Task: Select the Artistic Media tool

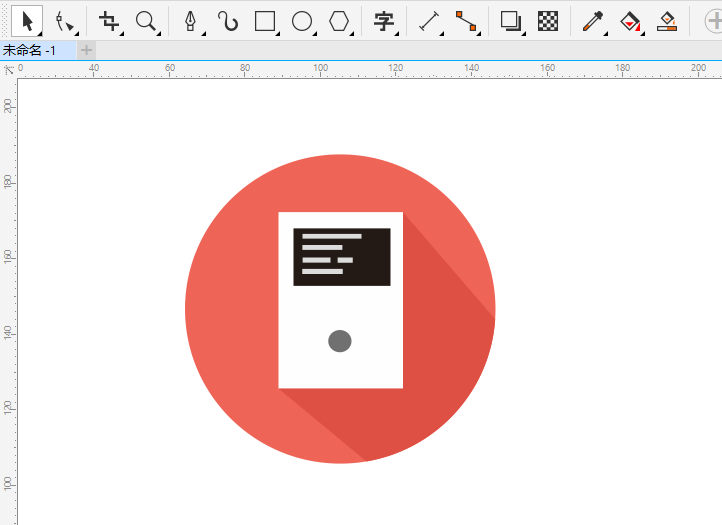Action: 228,21
